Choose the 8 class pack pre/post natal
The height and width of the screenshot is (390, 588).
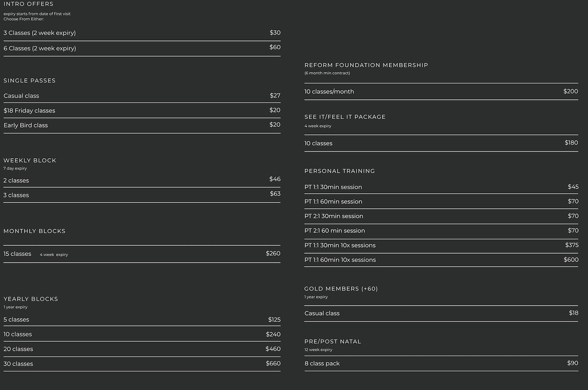click(441, 363)
